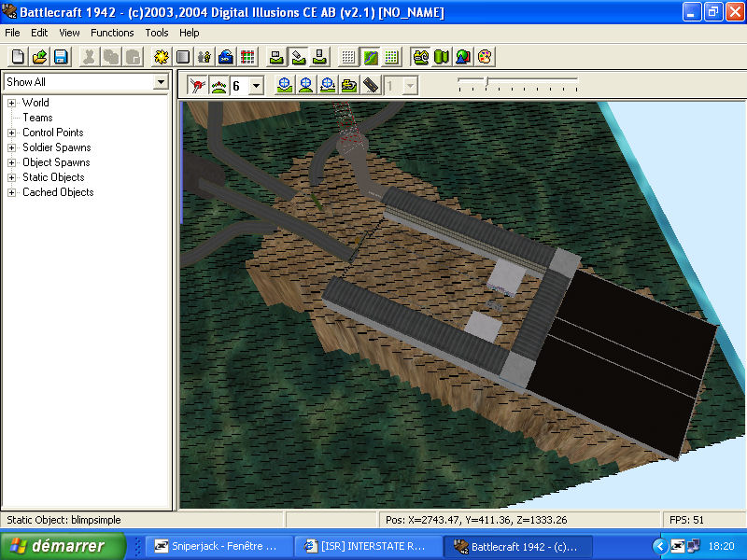Select the first terrain mode icon with box
Screen dimensions: 747x560
tap(276, 57)
